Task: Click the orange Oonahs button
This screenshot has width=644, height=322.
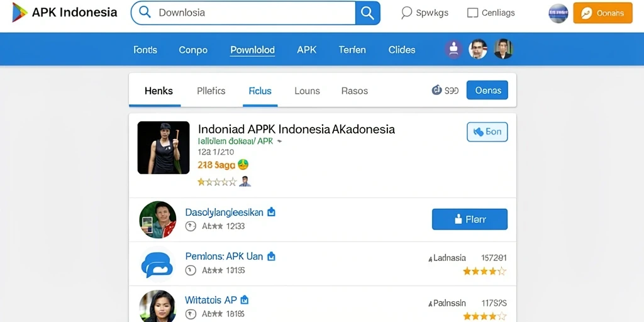Action: (602, 13)
